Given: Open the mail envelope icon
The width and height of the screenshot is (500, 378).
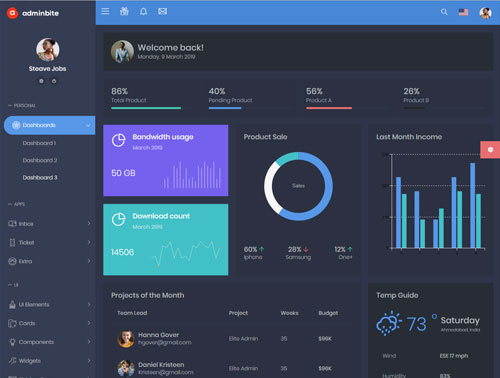Looking at the screenshot, I should click(163, 12).
